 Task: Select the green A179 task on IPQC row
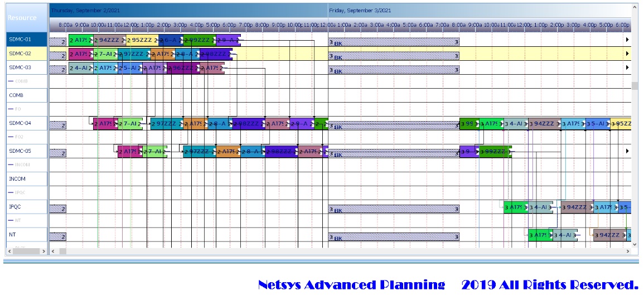click(x=515, y=207)
